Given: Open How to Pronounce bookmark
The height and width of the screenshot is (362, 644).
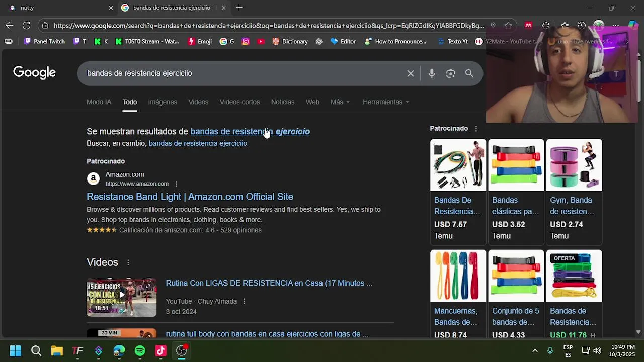Looking at the screenshot, I should [395, 41].
